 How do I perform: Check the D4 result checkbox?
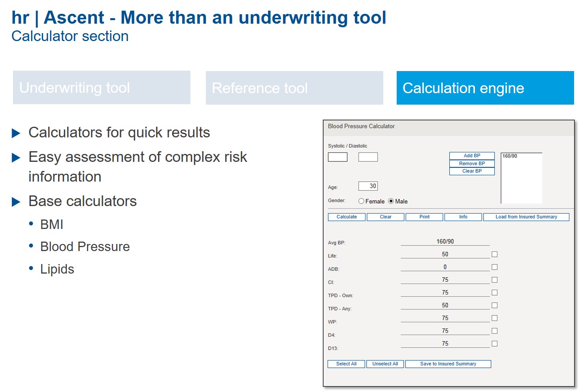[495, 331]
